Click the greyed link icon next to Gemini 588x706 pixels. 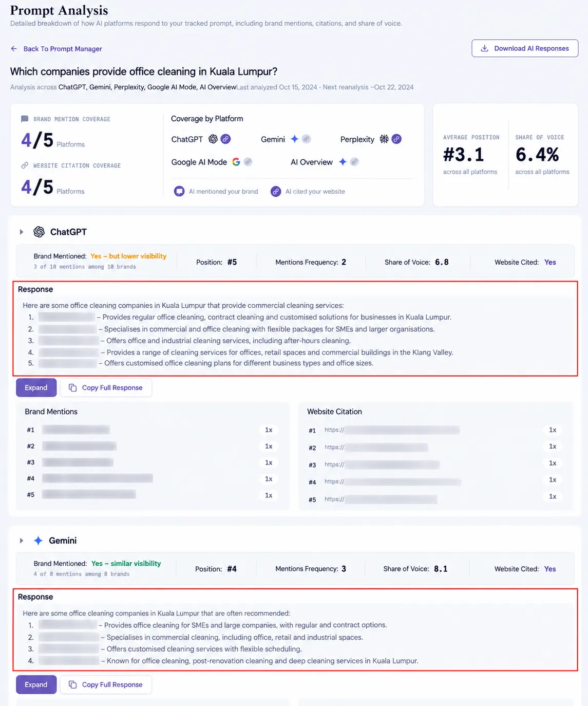coord(306,139)
